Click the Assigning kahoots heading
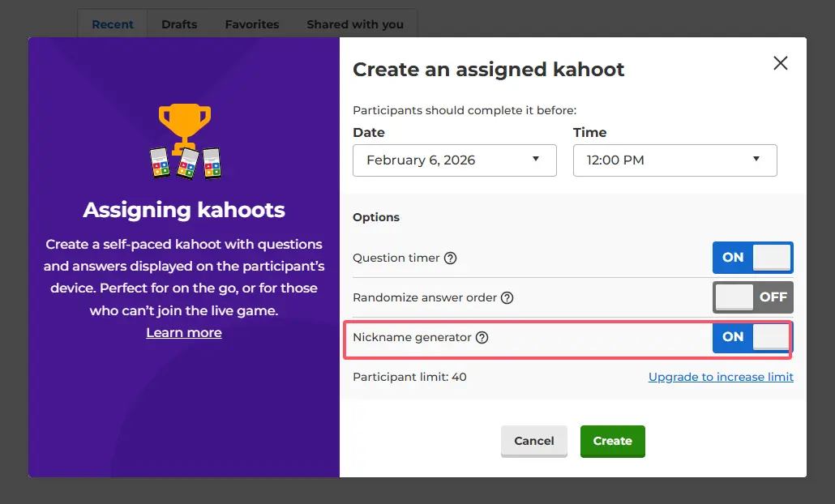 pos(184,211)
